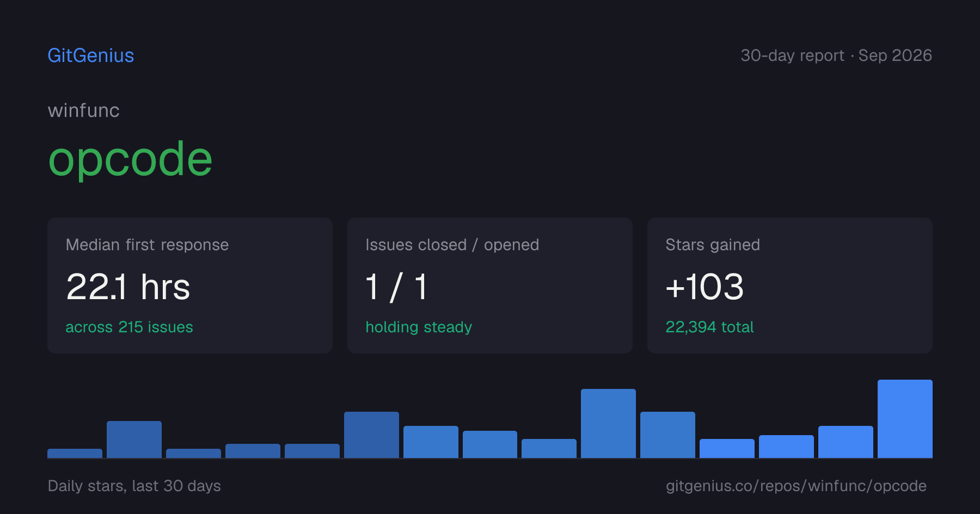The height and width of the screenshot is (514, 980).
Task: Click the holding steady status text
Action: [419, 327]
